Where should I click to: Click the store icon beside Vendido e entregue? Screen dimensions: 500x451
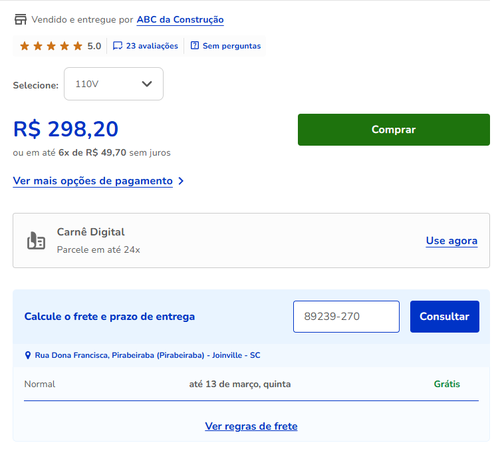(20, 20)
